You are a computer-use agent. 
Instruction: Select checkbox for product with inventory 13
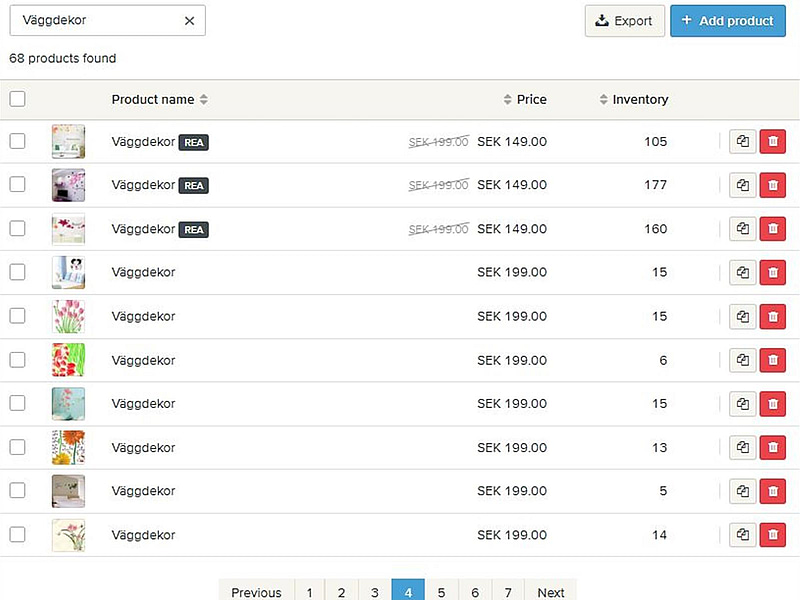tap(17, 447)
